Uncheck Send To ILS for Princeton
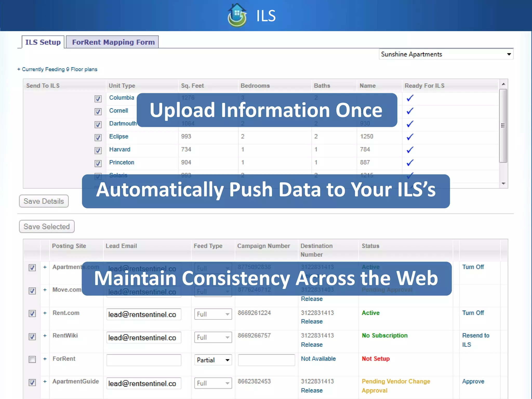The height and width of the screenshot is (399, 532). 98,163
